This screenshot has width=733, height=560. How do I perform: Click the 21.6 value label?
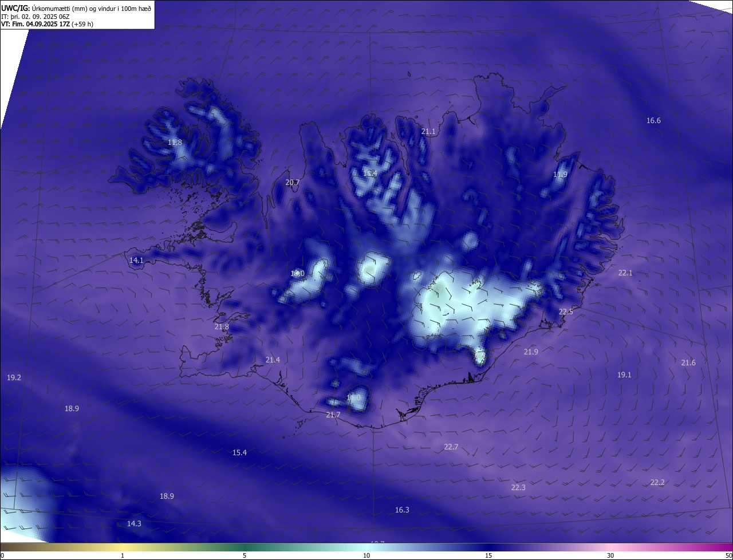tap(688, 362)
